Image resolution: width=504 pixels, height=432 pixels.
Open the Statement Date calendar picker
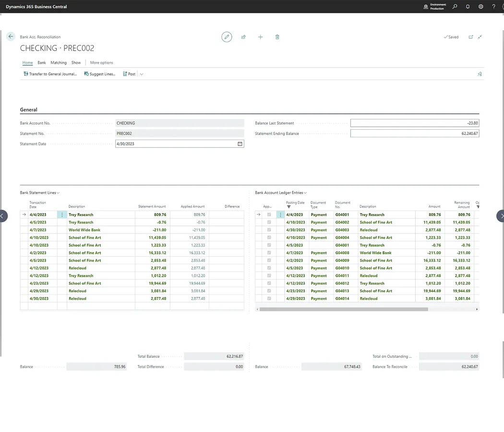click(x=240, y=144)
